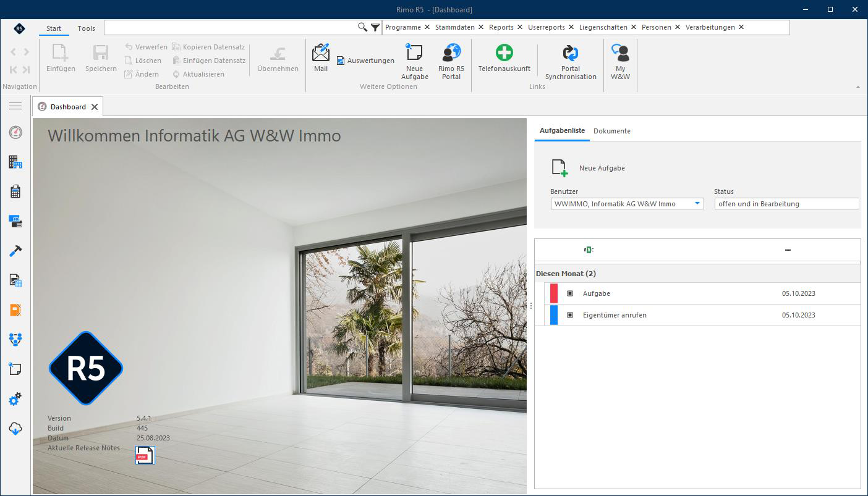This screenshot has width=868, height=496.
Task: Open the Rimo R5 Portal
Action: pyautogui.click(x=451, y=61)
